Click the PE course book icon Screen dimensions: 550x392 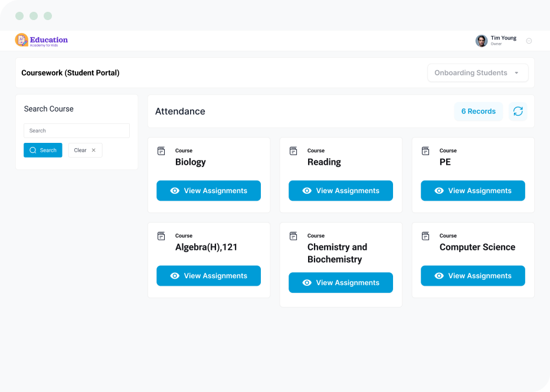(425, 151)
